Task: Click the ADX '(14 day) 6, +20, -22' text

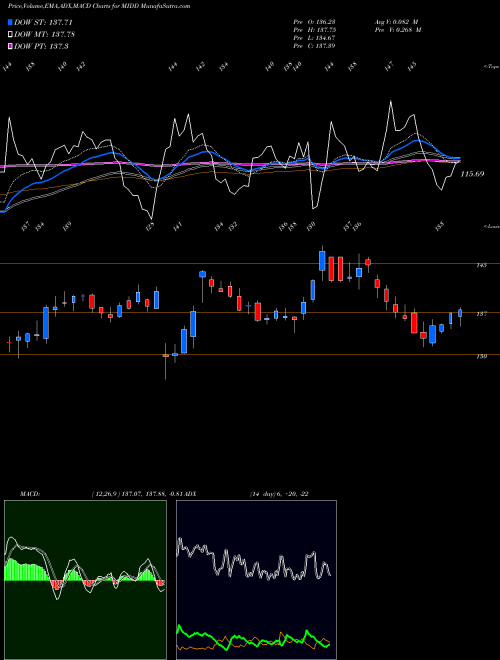Action: (279, 494)
